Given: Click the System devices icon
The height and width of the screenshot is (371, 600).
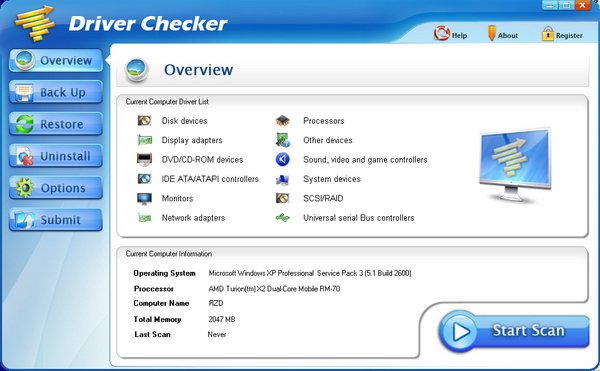Looking at the screenshot, I should tap(283, 179).
